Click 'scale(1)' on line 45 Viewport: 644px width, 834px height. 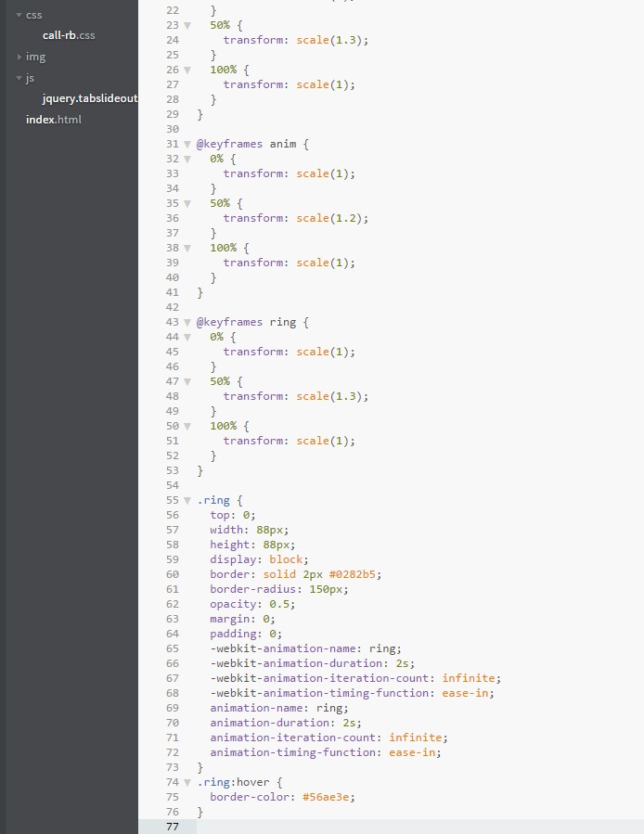point(323,352)
